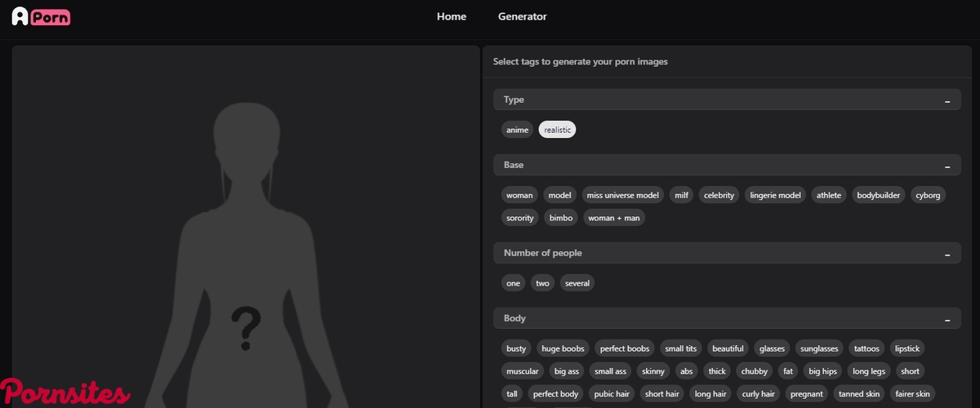The image size is (980, 408).
Task: Click the site logo in header
Action: [x=41, y=16]
